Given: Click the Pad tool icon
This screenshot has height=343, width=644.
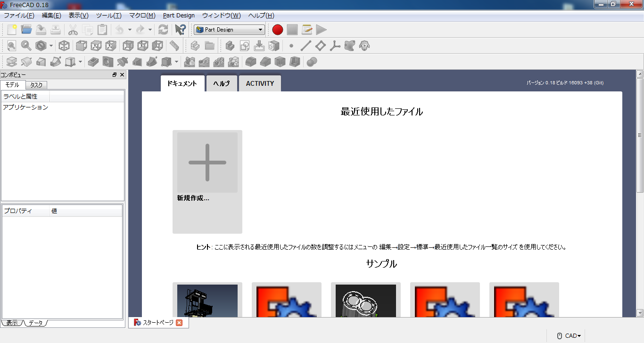Looking at the screenshot, I should click(x=12, y=62).
